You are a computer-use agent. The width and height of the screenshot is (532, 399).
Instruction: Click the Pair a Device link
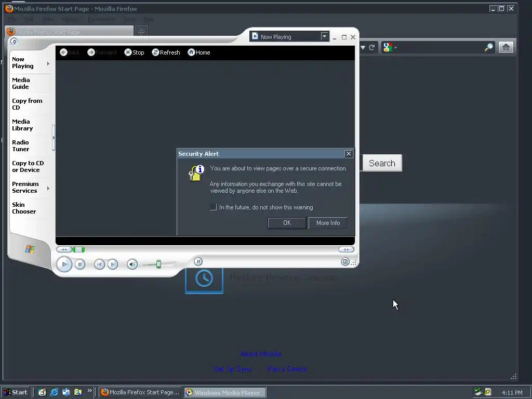coord(287,369)
